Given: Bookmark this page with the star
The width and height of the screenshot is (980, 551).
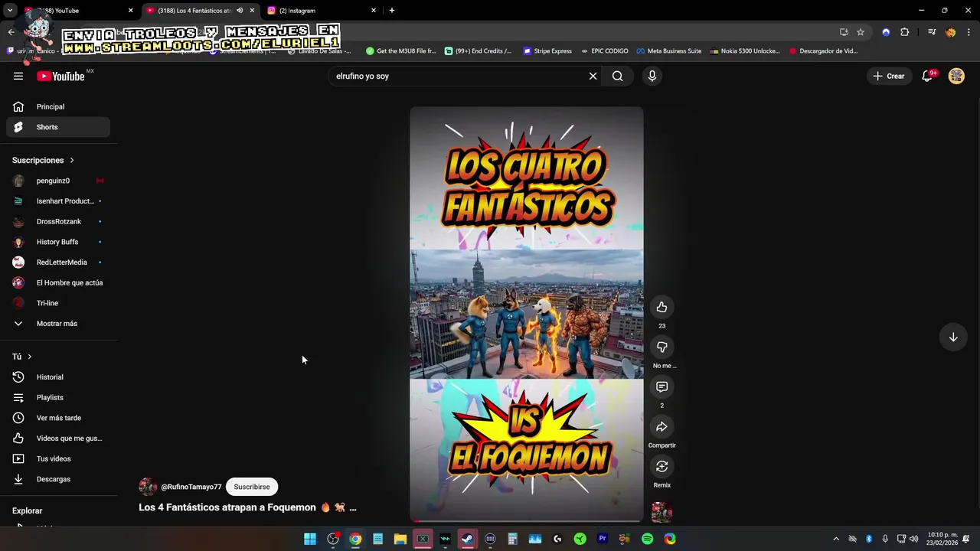Looking at the screenshot, I should (x=861, y=32).
